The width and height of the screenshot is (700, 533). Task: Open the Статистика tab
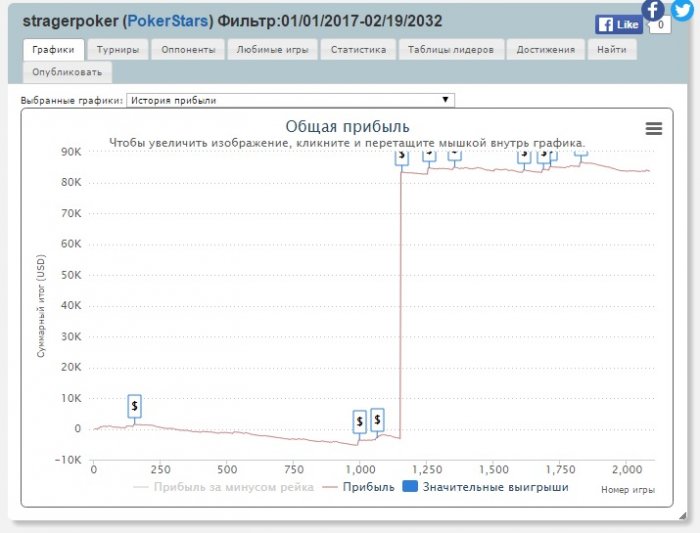click(x=358, y=50)
